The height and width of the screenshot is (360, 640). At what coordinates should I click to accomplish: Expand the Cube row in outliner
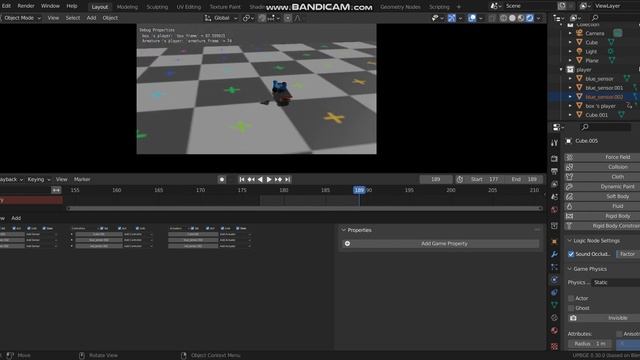point(570,42)
